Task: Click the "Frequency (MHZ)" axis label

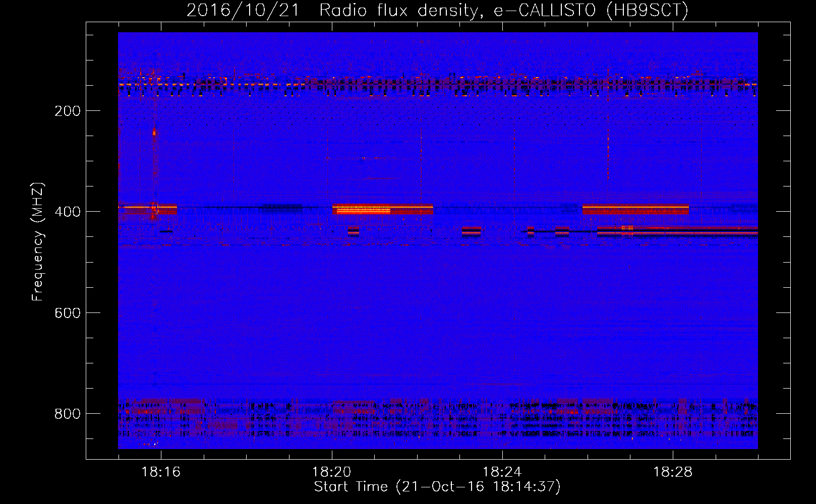Action: 38,242
